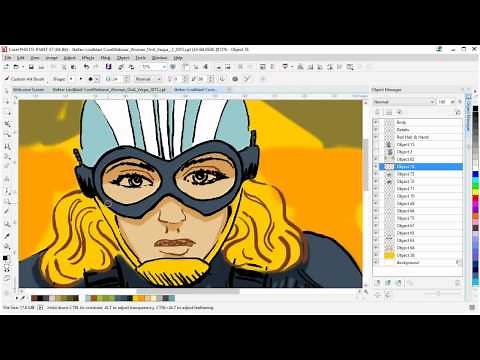
Task: Select the Fill bucket tool in toolbox
Action: click(x=7, y=247)
